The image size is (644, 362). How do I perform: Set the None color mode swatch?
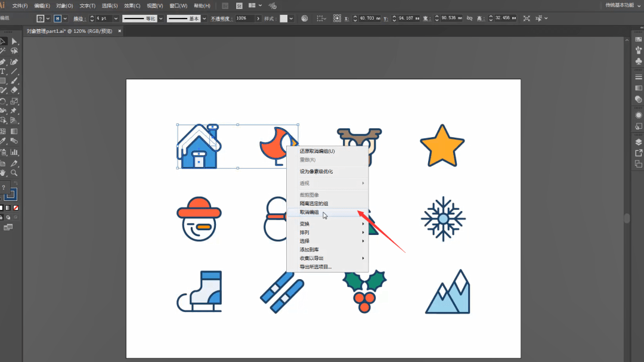[16, 208]
